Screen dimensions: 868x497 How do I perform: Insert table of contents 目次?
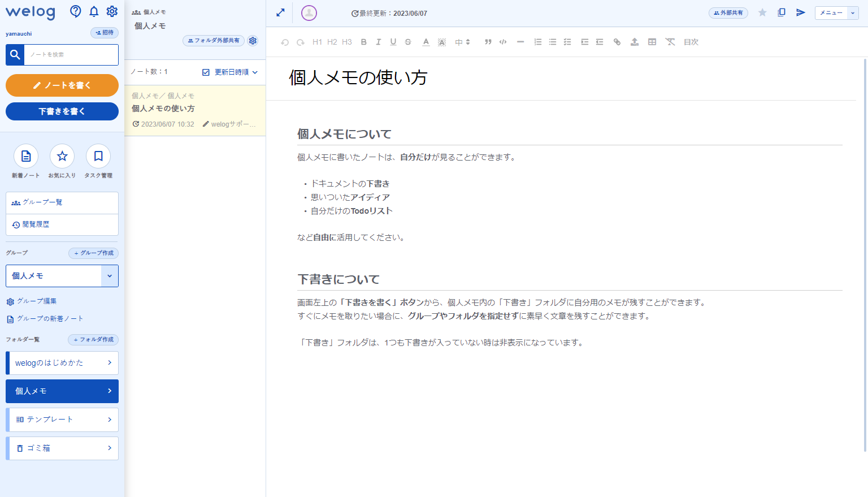(691, 42)
